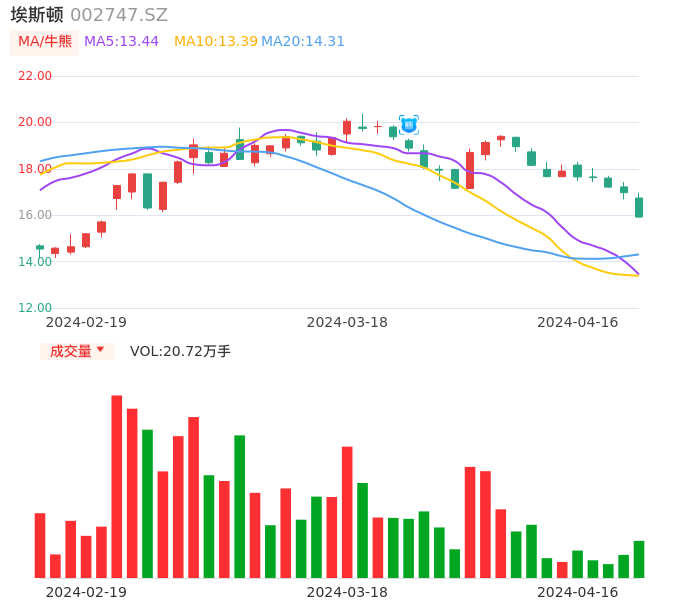The height and width of the screenshot is (606, 686).
Task: Click the 20.00 price axis label
Action: click(x=35, y=122)
